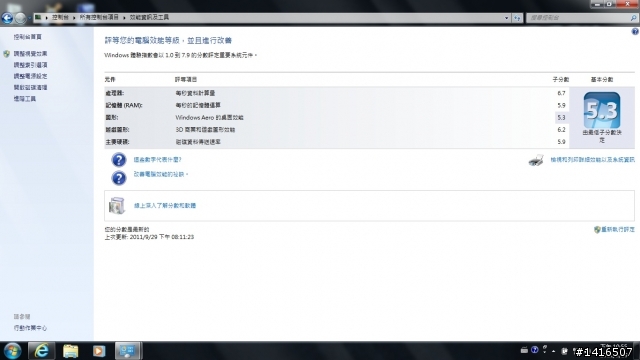Screen dimensions: 640x360
Task: Click 'Windows Aero' desktop performance description
Action: (209, 118)
